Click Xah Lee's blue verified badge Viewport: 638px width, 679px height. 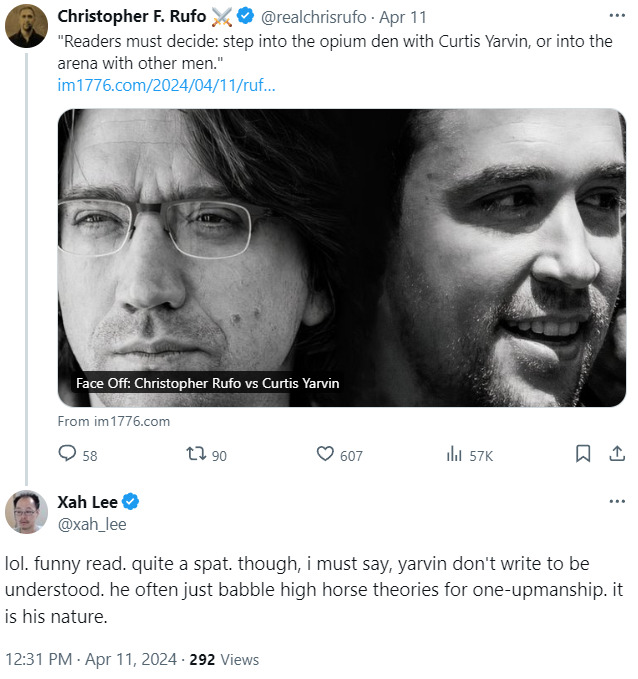[x=131, y=502]
